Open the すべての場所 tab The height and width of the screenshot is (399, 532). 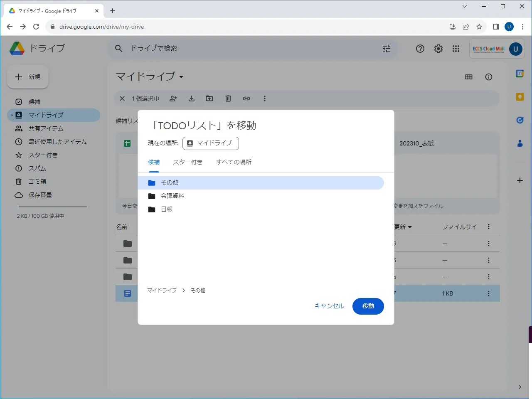pyautogui.click(x=234, y=162)
